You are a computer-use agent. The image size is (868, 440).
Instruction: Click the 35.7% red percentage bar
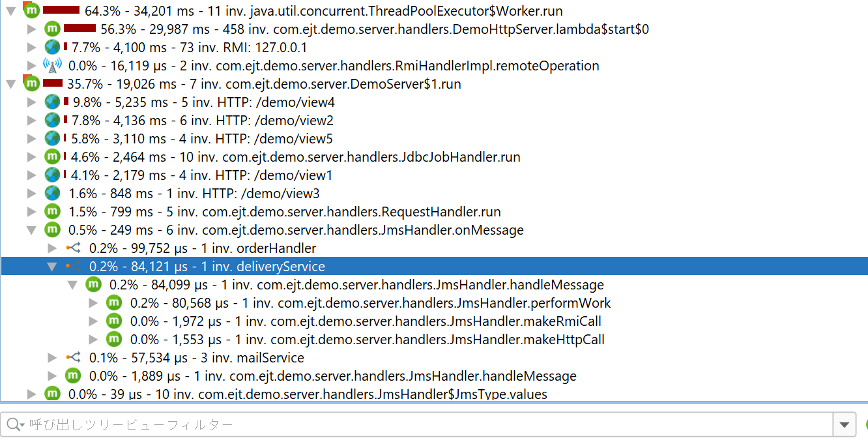(53, 83)
